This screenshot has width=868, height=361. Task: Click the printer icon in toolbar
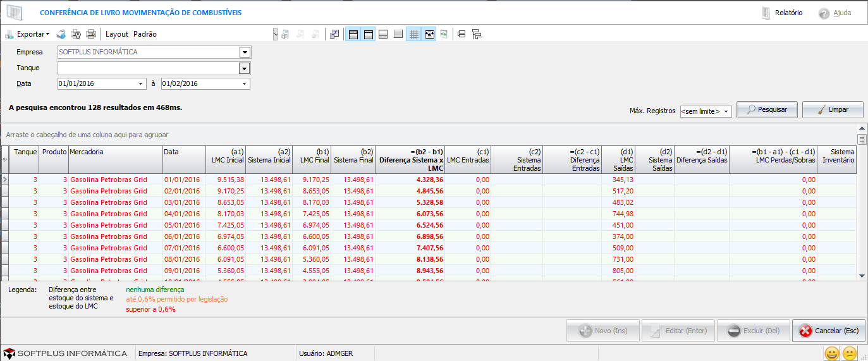pyautogui.click(x=91, y=34)
